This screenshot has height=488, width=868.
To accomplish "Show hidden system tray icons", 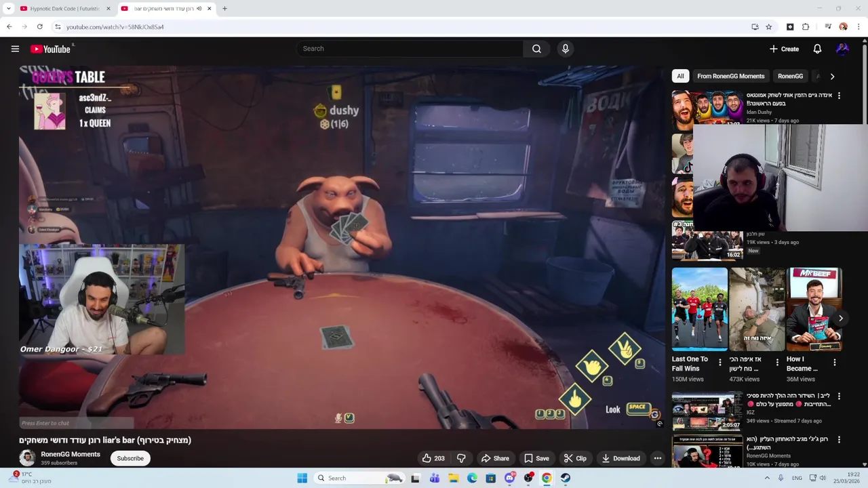I will pyautogui.click(x=768, y=478).
